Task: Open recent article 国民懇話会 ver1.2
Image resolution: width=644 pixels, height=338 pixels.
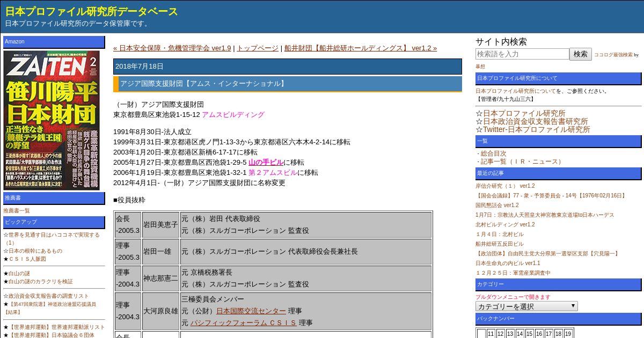Action: coord(497,205)
